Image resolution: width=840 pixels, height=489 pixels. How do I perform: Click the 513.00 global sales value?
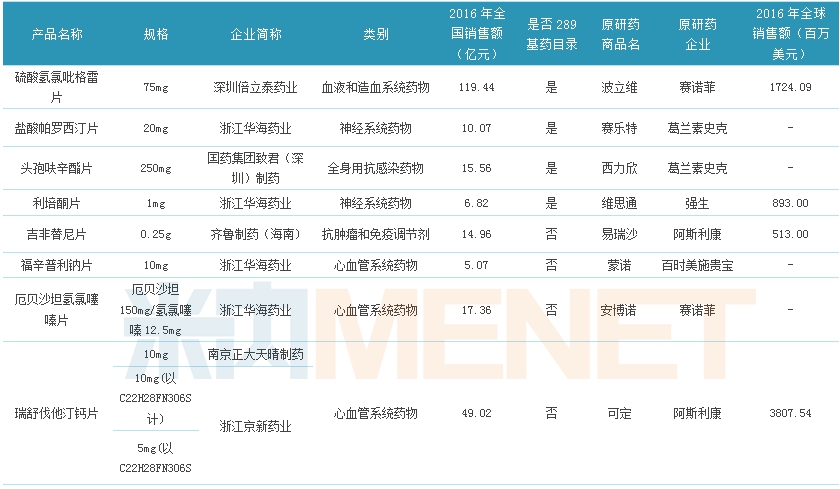pos(790,235)
